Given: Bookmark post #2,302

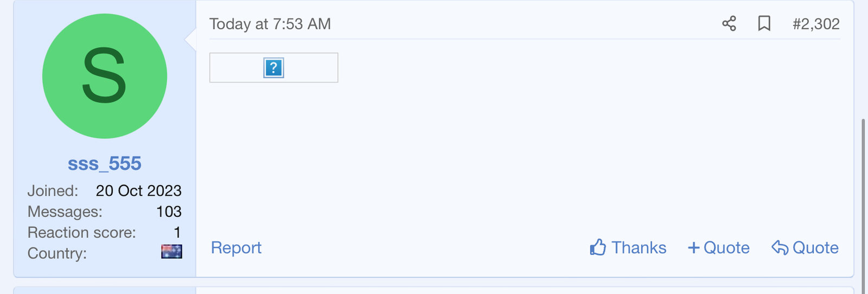Looking at the screenshot, I should (x=764, y=24).
